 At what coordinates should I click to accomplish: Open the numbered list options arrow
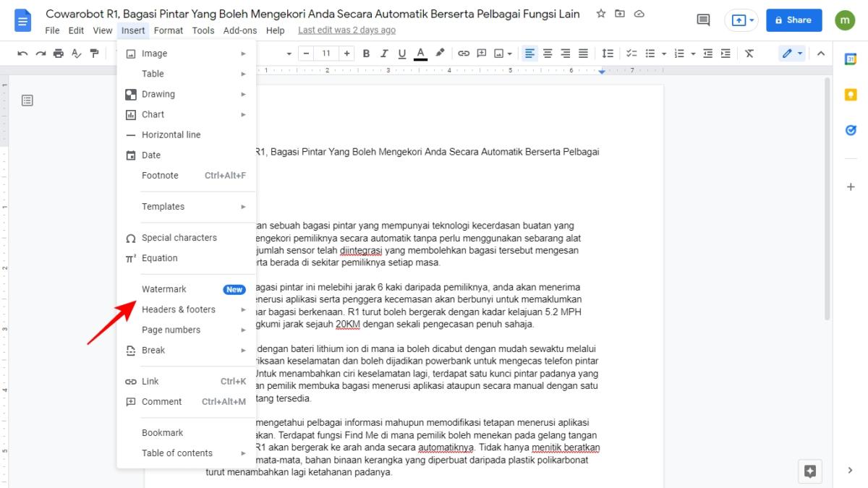pos(693,53)
